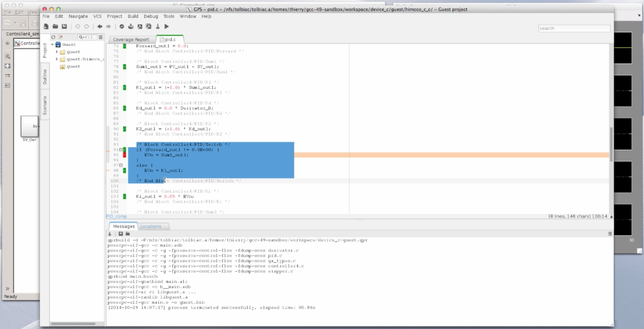This screenshot has width=644, height=329.
Task: Open the Edit menu
Action: [59, 16]
